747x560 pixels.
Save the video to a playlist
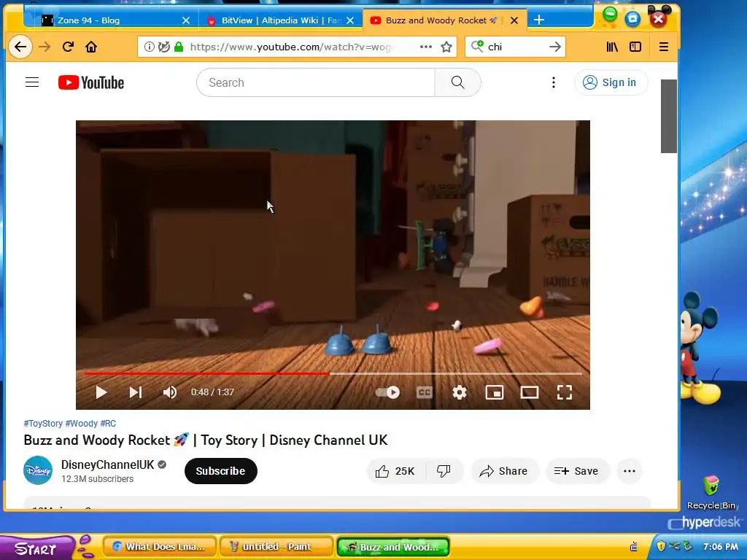pyautogui.click(x=576, y=471)
